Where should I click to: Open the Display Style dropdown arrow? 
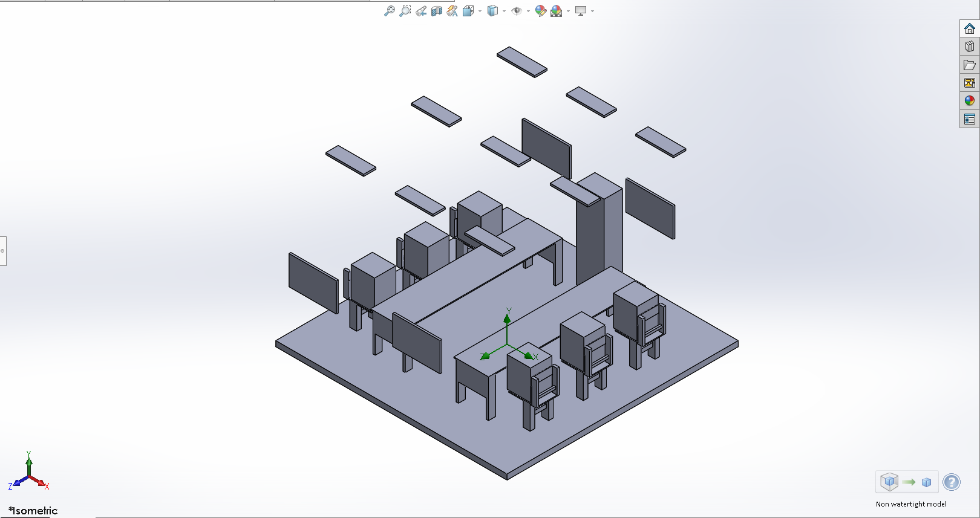coord(504,11)
